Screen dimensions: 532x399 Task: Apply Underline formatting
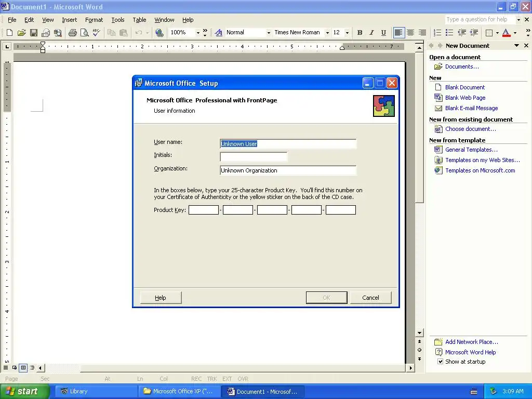[383, 33]
